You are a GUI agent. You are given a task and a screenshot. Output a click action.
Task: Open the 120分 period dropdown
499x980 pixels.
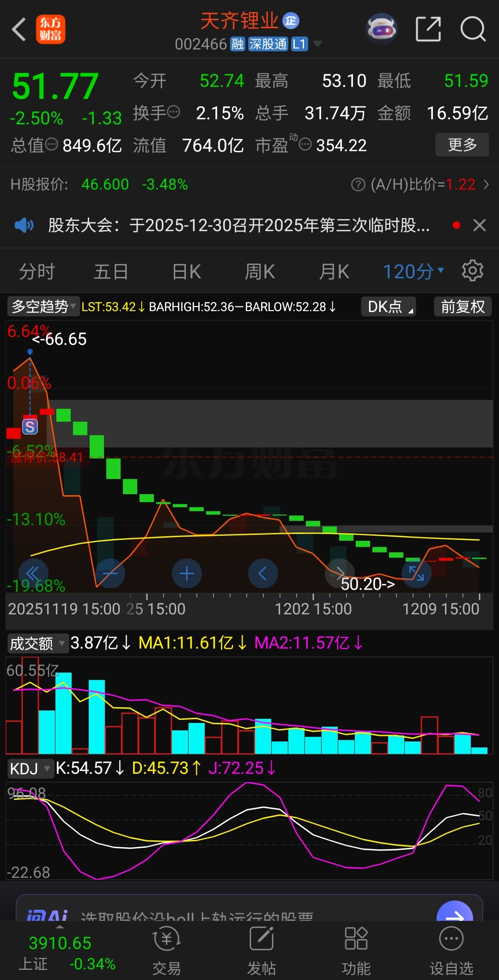pyautogui.click(x=414, y=271)
